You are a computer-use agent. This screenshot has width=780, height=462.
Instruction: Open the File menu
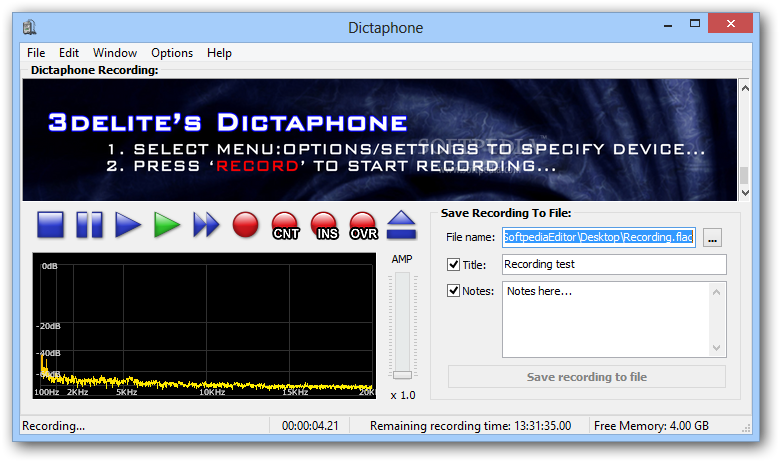(36, 53)
